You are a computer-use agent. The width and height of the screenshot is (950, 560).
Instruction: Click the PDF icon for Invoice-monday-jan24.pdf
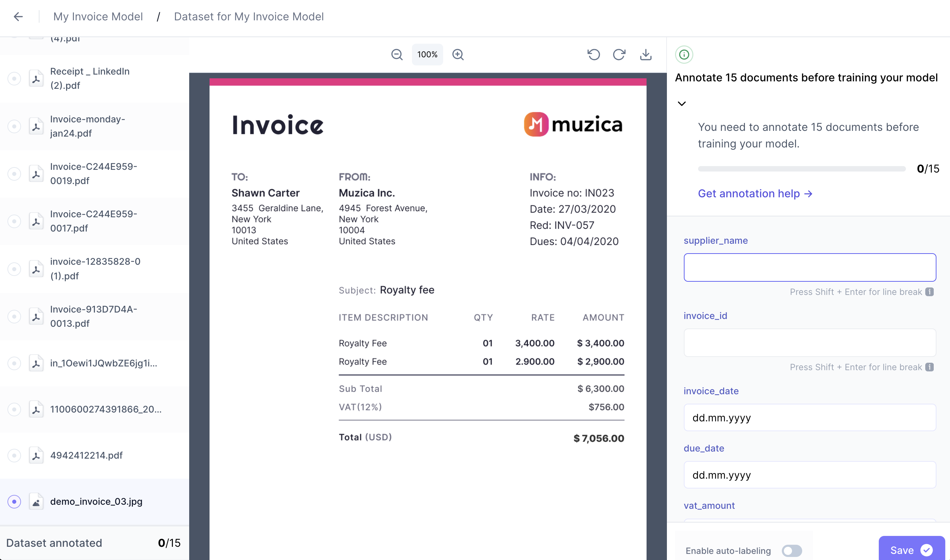[36, 126]
